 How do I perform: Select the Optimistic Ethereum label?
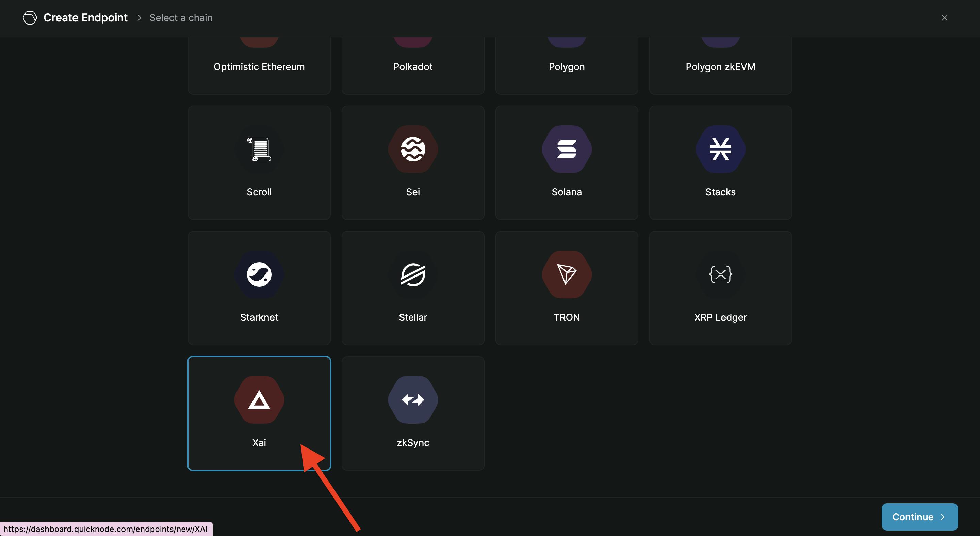click(x=259, y=67)
